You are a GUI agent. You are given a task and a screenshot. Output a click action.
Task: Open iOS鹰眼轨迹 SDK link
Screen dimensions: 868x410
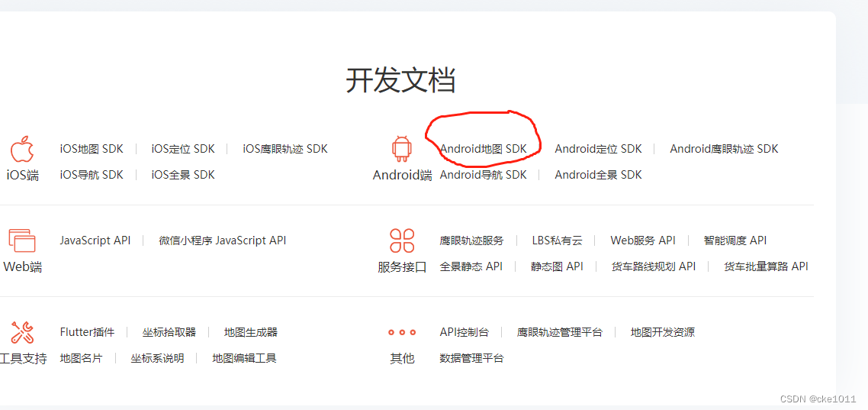pos(285,148)
